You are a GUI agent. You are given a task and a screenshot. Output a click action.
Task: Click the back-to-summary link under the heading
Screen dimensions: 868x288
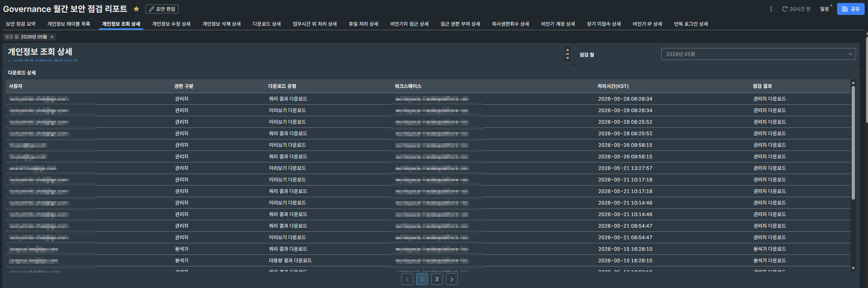pyautogui.click(x=42, y=61)
